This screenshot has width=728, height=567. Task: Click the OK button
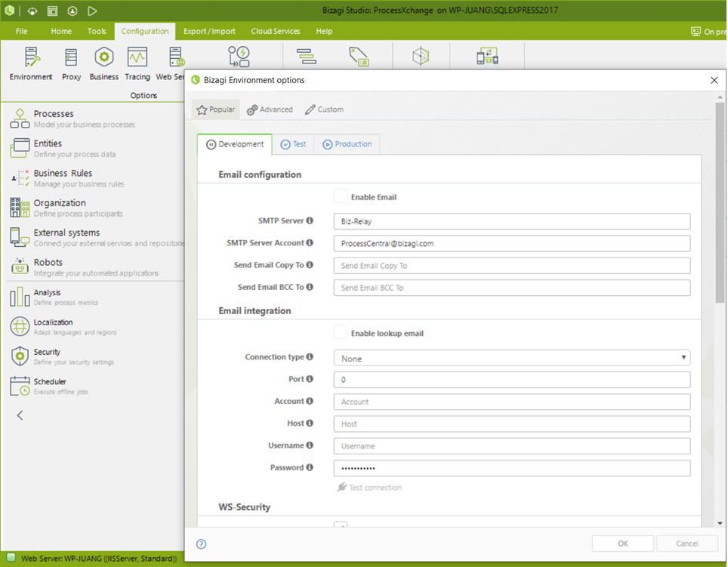point(622,544)
